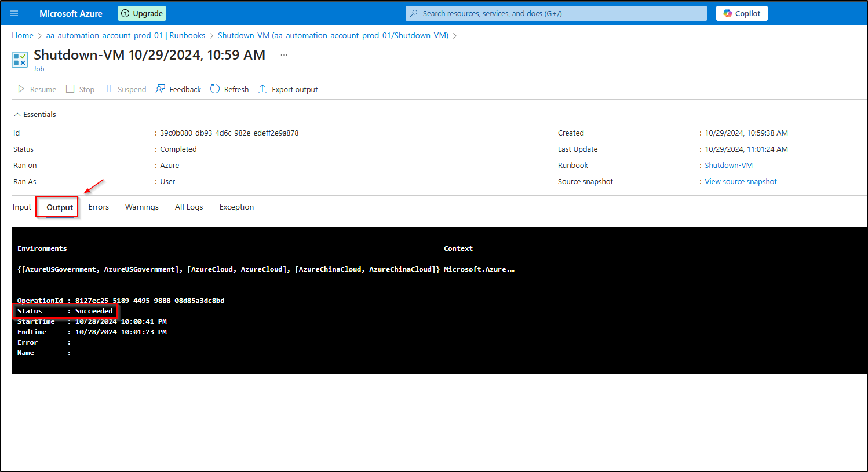The image size is (868, 472).
Task: Switch to the Input tab
Action: coord(22,207)
